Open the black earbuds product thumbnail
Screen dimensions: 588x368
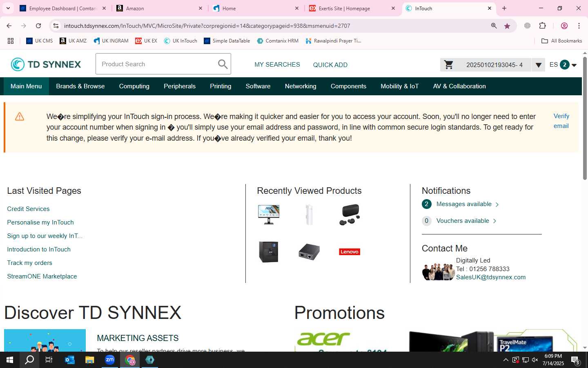click(x=350, y=215)
